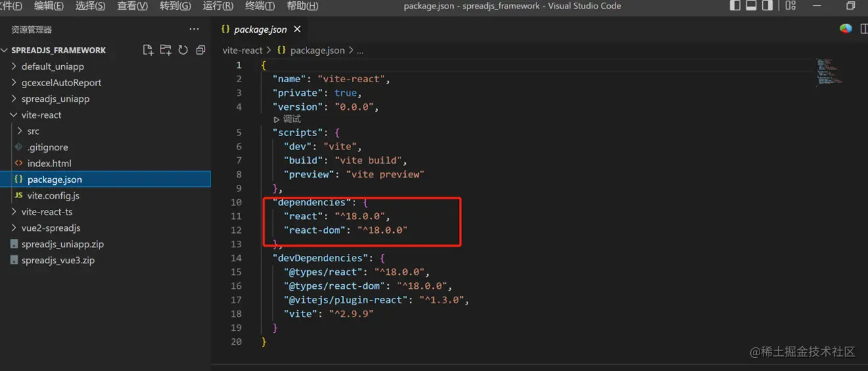Open the 转到(G) menu
Viewport: 868px width, 371px height.
point(175,6)
